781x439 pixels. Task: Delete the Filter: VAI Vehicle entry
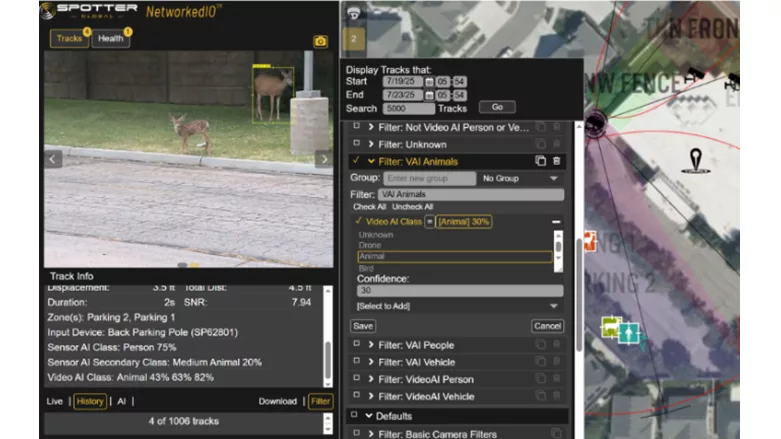click(556, 362)
